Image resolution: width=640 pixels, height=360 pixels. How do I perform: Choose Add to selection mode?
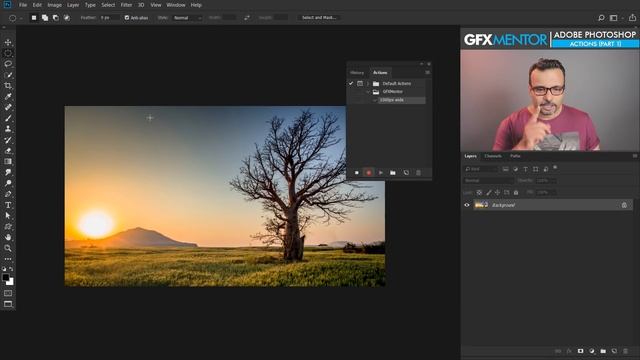point(45,18)
